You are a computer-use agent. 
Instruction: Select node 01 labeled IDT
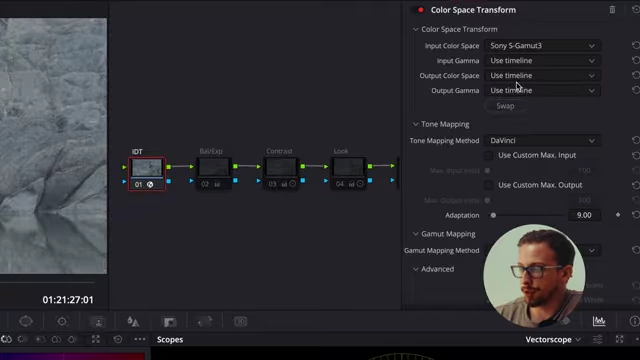tap(147, 173)
